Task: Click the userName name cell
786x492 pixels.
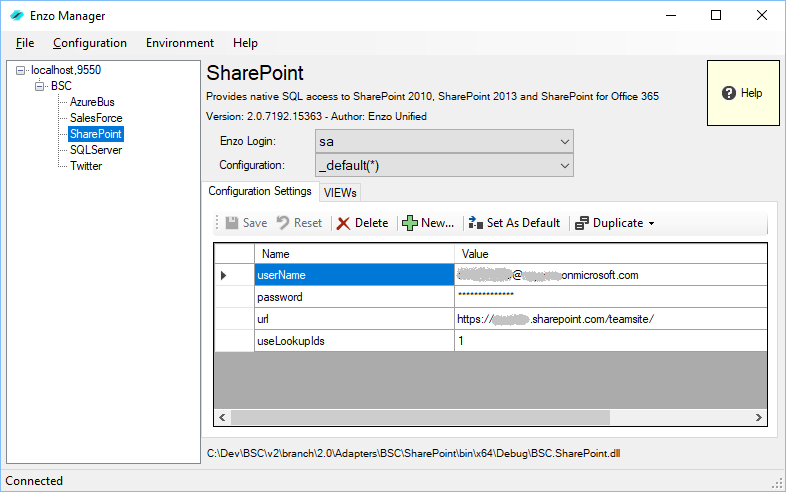Action: point(354,275)
